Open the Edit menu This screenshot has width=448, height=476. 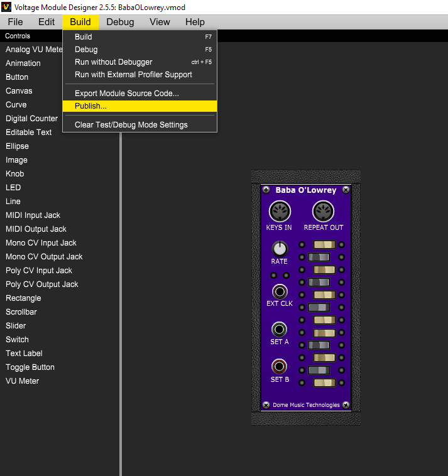pyautogui.click(x=46, y=22)
